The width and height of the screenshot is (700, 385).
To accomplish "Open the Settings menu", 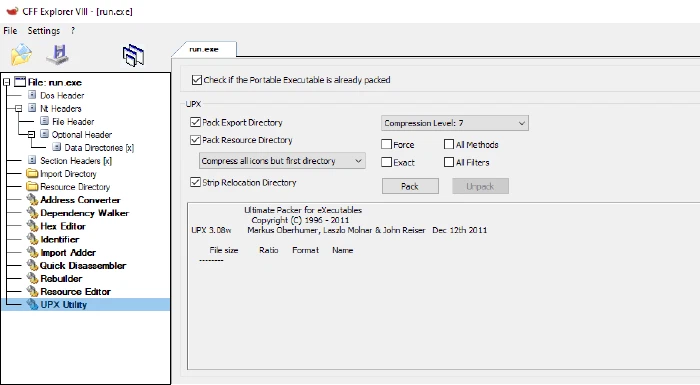I will coord(44,31).
